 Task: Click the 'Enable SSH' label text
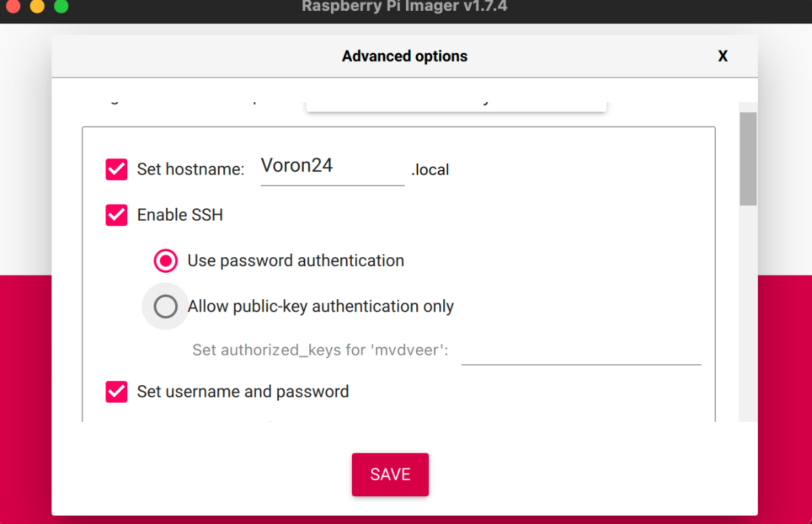180,215
